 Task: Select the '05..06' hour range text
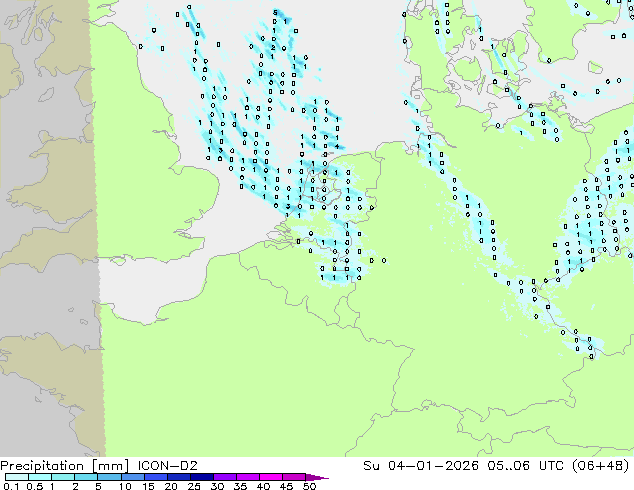[x=508, y=466]
